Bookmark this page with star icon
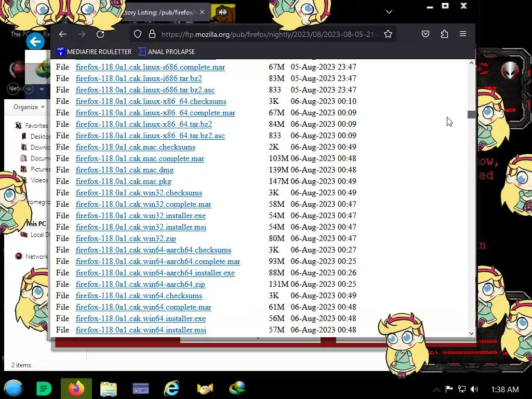532x399 pixels. tap(388, 34)
